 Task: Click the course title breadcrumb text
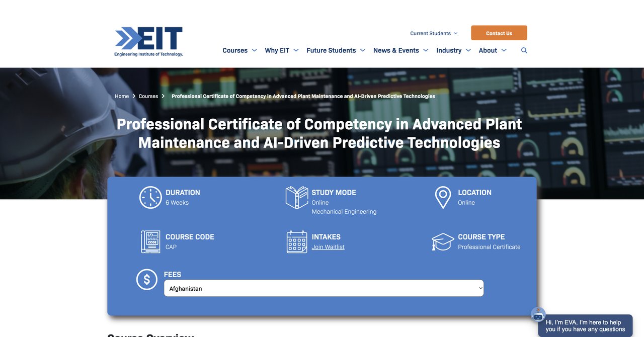pyautogui.click(x=303, y=96)
